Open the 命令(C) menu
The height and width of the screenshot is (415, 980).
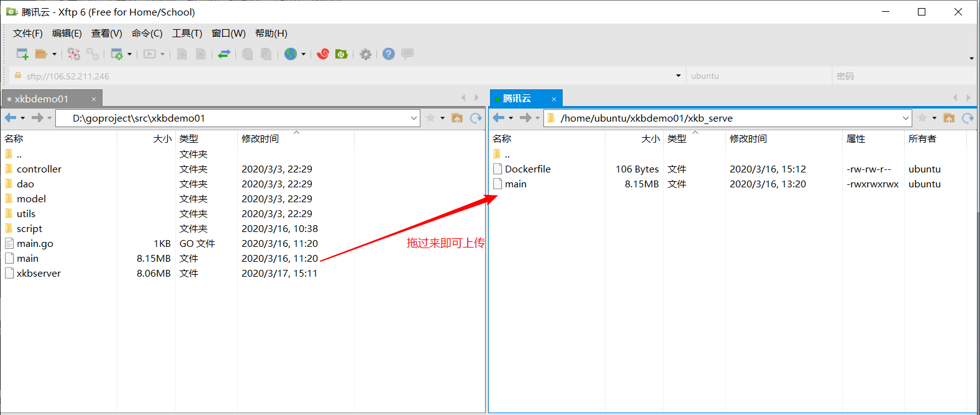click(147, 33)
